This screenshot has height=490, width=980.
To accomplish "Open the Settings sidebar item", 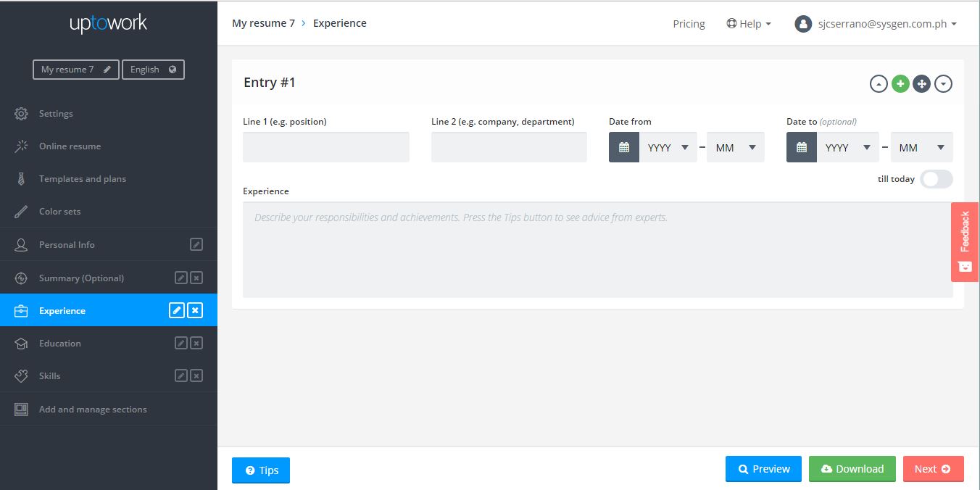I will click(x=109, y=114).
